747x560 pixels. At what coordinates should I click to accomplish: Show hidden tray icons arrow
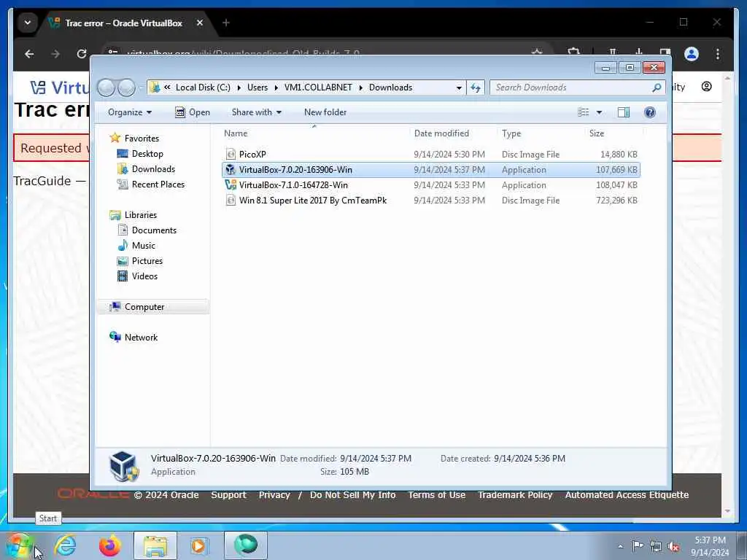coord(620,546)
